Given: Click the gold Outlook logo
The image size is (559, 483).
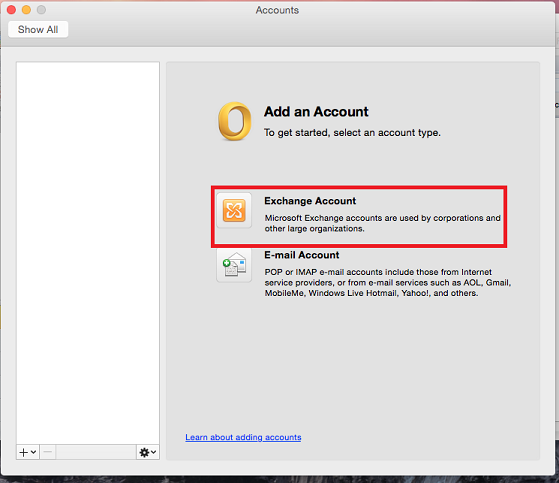Looking at the screenshot, I should [235, 121].
